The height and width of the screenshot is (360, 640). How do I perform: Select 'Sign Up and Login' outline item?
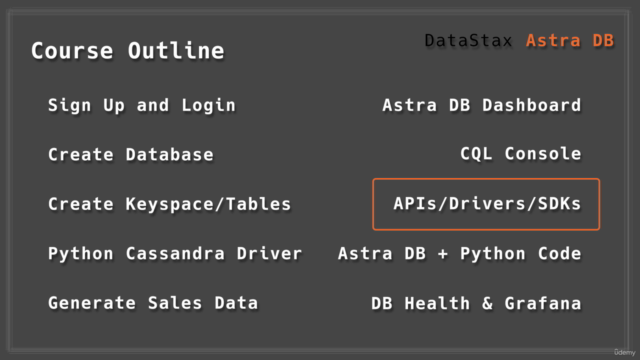(142, 105)
